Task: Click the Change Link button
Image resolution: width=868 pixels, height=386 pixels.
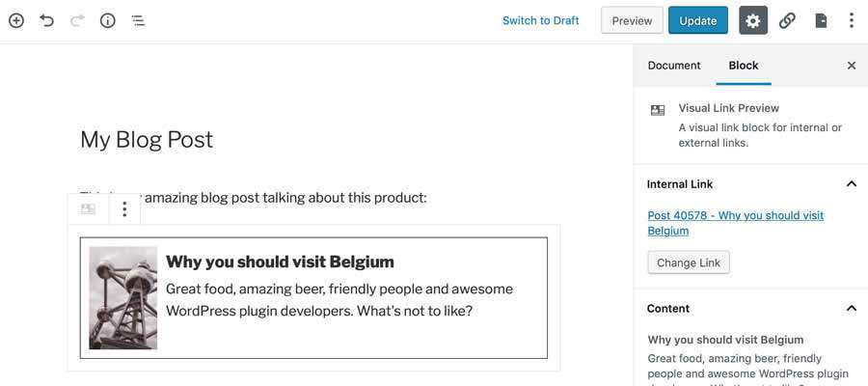Action: [x=689, y=262]
